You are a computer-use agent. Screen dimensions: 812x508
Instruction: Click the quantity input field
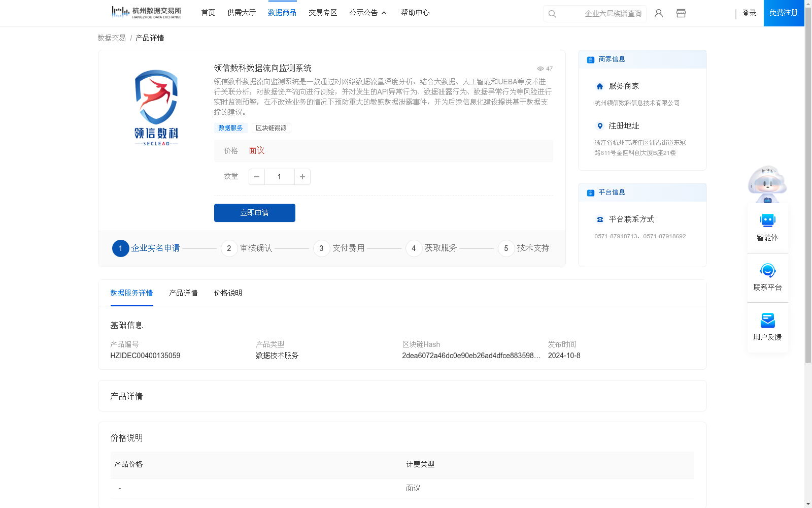coord(279,177)
